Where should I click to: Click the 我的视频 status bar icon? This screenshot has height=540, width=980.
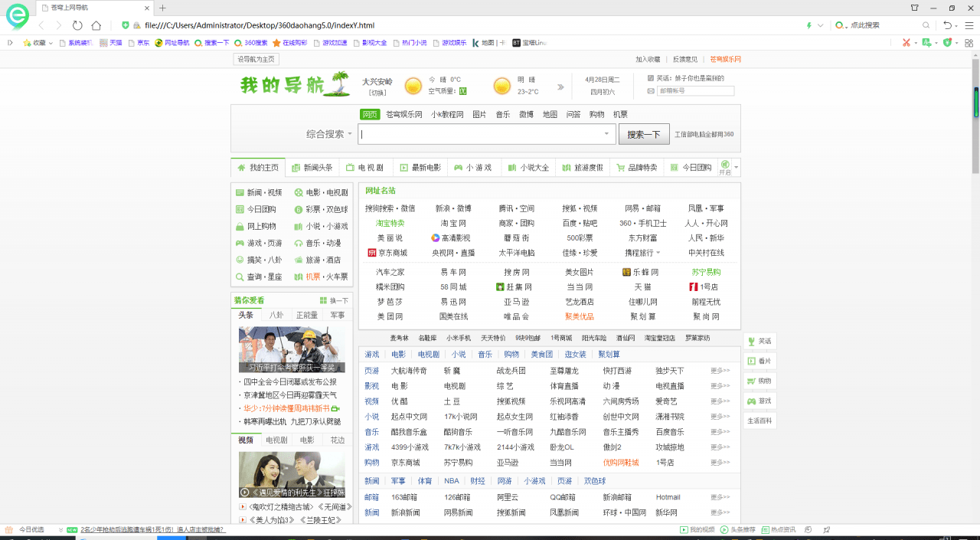(x=684, y=530)
